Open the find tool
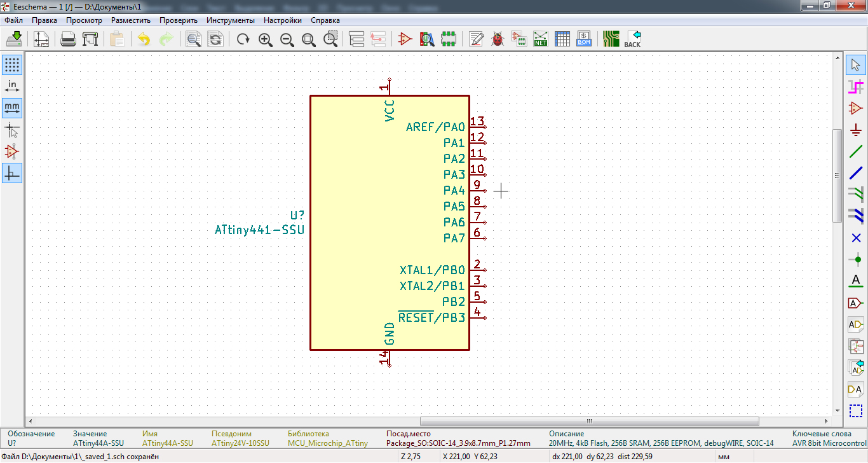 click(193, 39)
